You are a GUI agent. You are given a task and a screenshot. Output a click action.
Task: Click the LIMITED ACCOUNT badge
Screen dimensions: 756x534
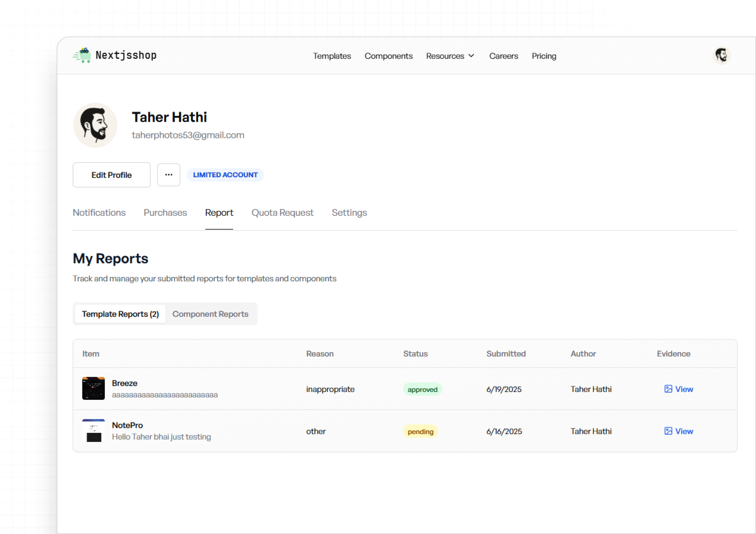click(225, 175)
